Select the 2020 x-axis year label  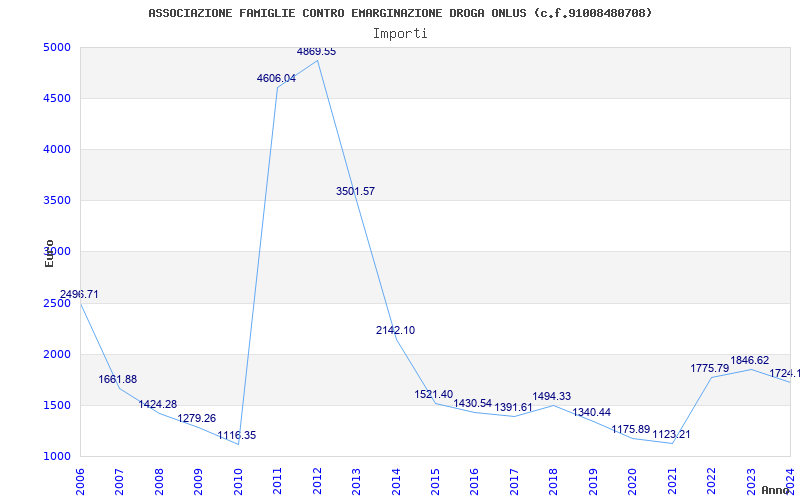[632, 482]
